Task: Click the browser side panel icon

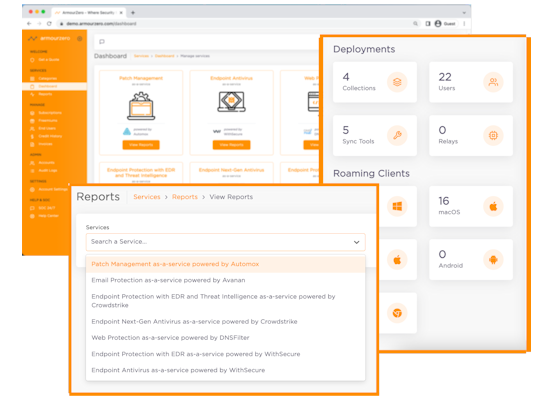Action: [428, 24]
